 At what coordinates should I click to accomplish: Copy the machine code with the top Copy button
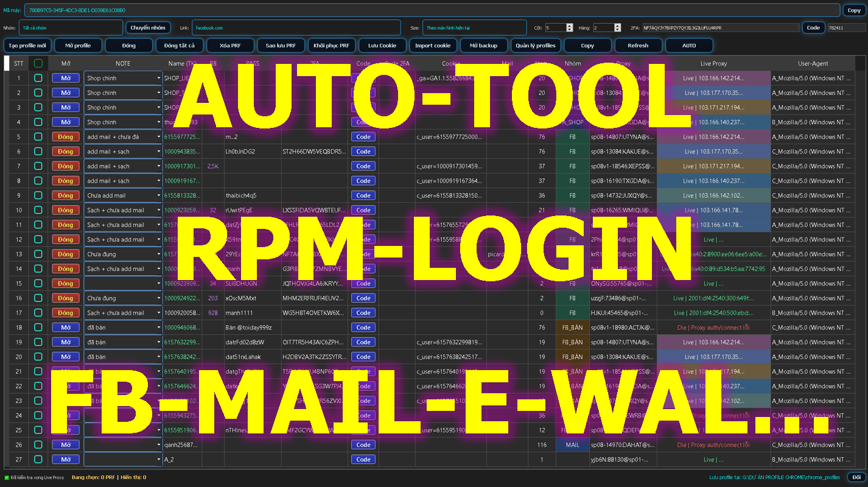854,10
